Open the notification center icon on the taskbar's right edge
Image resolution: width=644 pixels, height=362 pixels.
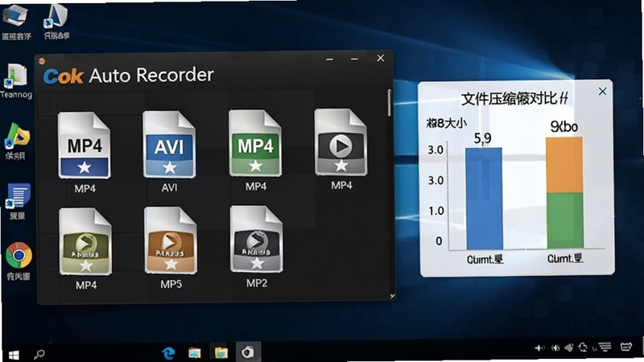(x=625, y=347)
